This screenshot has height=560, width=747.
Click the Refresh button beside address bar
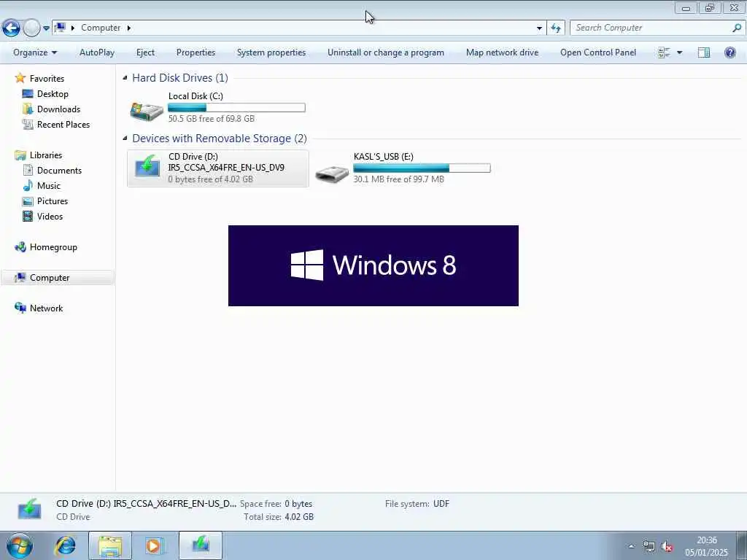[555, 28]
